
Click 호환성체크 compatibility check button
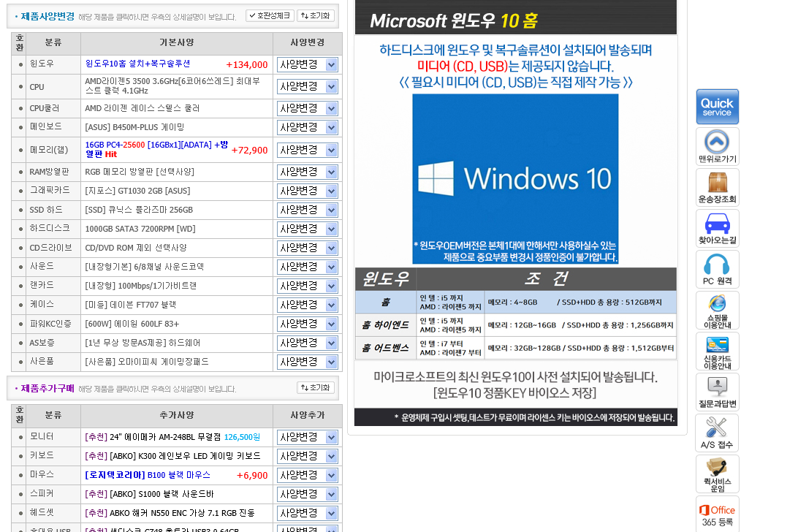270,16
